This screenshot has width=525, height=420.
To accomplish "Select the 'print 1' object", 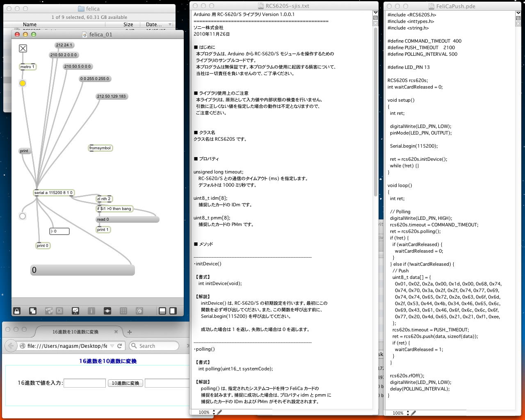I will (103, 230).
